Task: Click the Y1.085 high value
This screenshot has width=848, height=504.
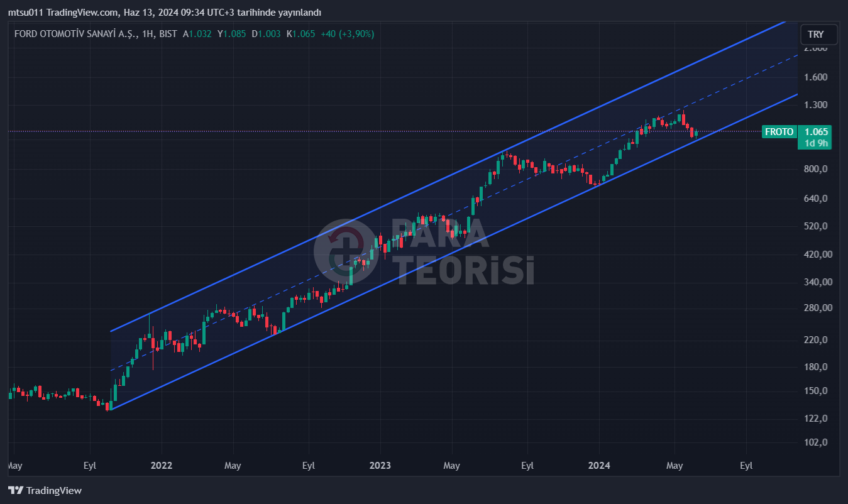Action: click(231, 34)
